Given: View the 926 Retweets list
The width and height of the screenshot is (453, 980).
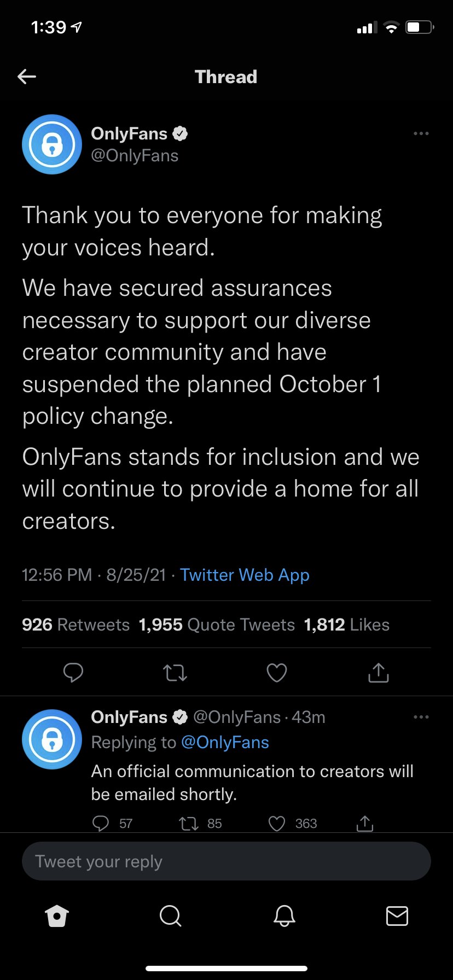Looking at the screenshot, I should pos(75,625).
